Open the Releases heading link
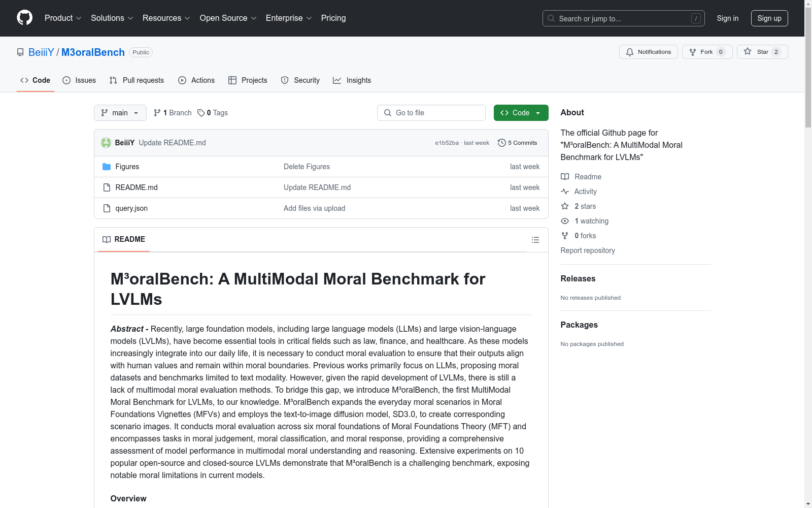This screenshot has width=812, height=508. [578, 278]
